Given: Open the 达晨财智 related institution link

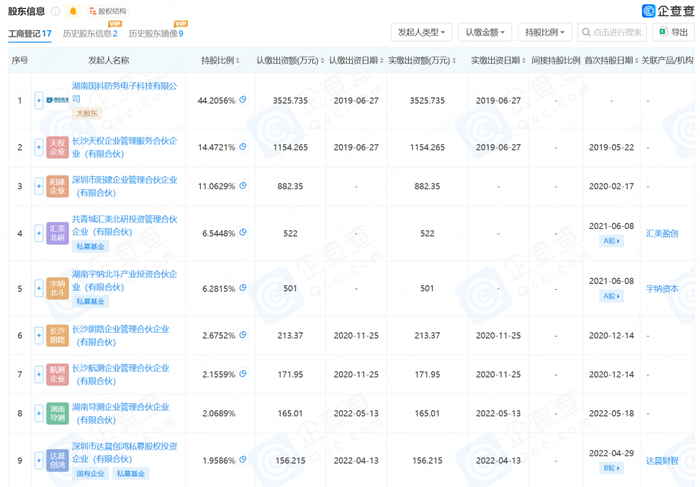Looking at the screenshot, I should click(x=662, y=461).
